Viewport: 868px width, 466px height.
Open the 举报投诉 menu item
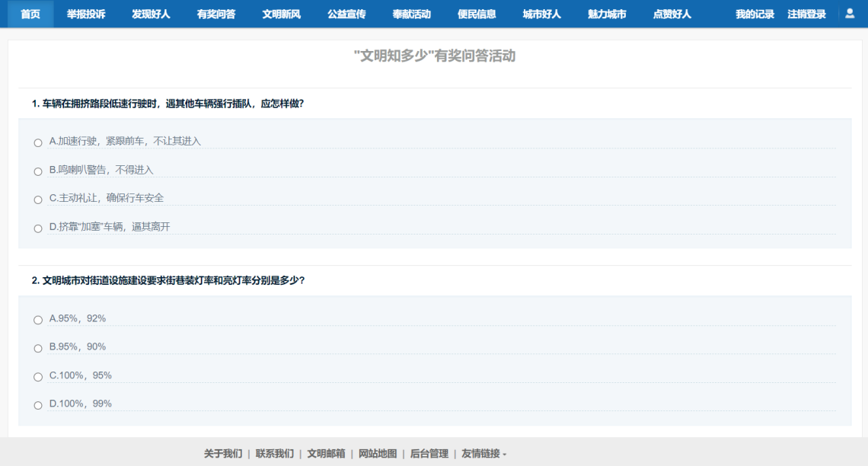click(x=88, y=13)
